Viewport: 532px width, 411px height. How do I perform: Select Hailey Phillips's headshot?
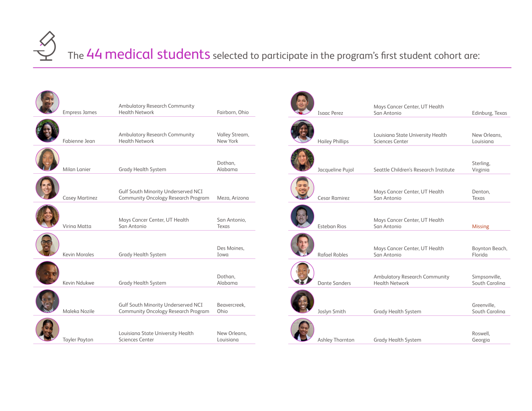pyautogui.click(x=302, y=131)
